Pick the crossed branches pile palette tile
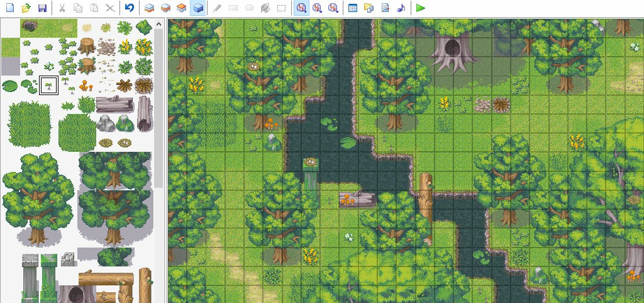 click(x=125, y=86)
